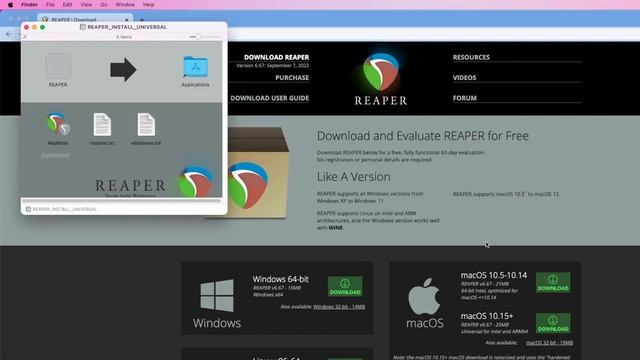
Task: Click the REAPER app icon in installer window
Action: 58,66
